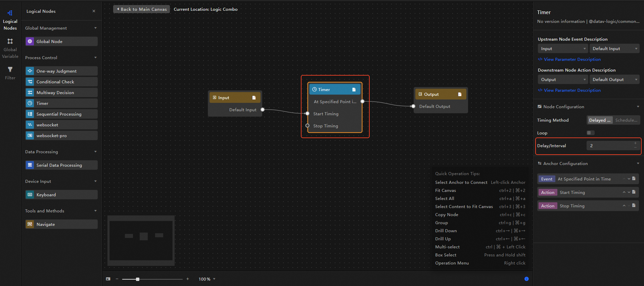The width and height of the screenshot is (644, 286).
Task: Click the document icon on Output node
Action: (x=460, y=94)
